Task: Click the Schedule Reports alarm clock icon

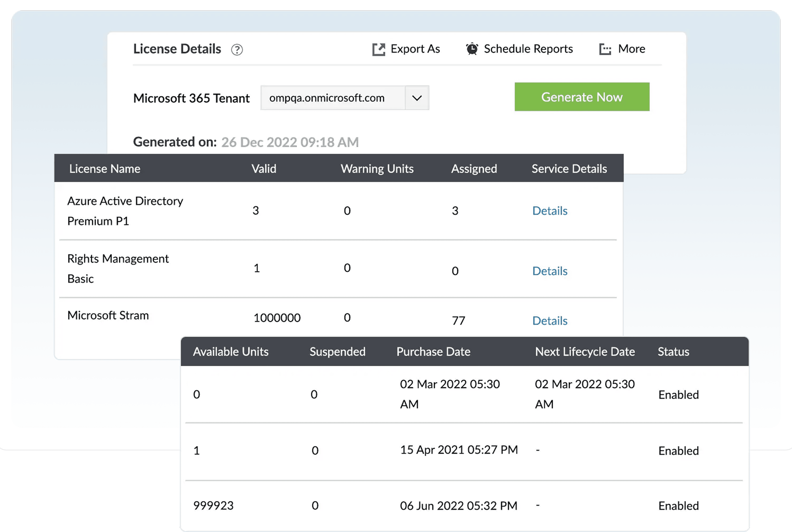Action: [x=472, y=49]
